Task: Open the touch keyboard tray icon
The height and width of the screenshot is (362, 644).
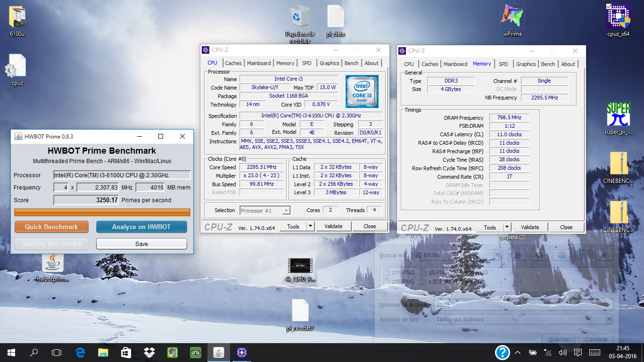Action: [x=594, y=352]
